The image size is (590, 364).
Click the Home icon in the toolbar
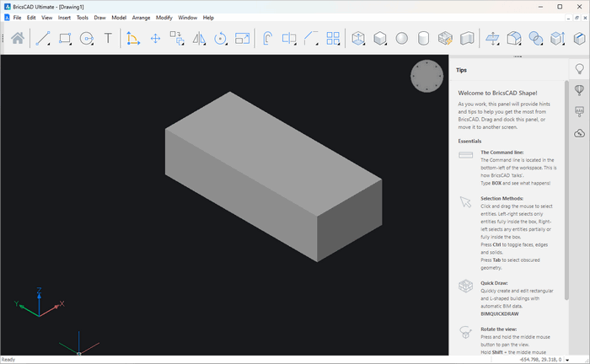[17, 38]
